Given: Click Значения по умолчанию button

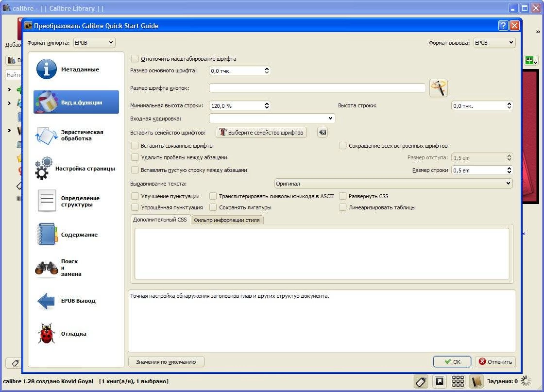Looking at the screenshot, I should (x=166, y=362).
